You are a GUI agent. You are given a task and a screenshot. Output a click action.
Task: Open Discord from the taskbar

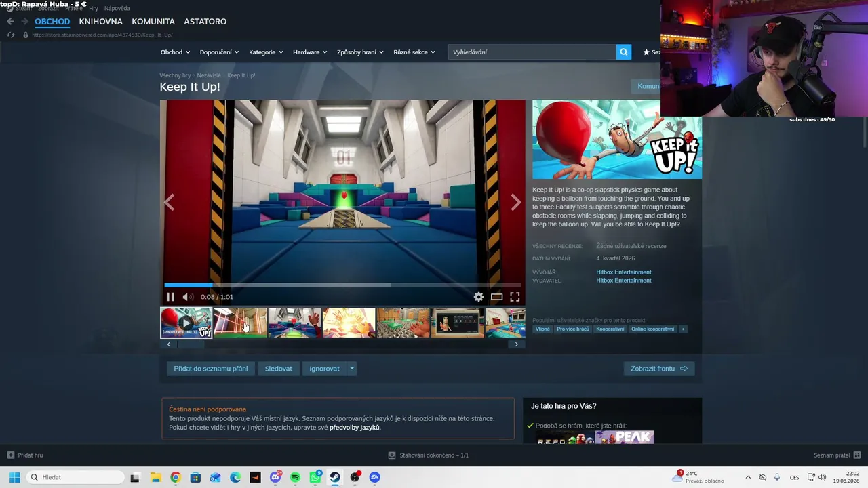(x=275, y=477)
